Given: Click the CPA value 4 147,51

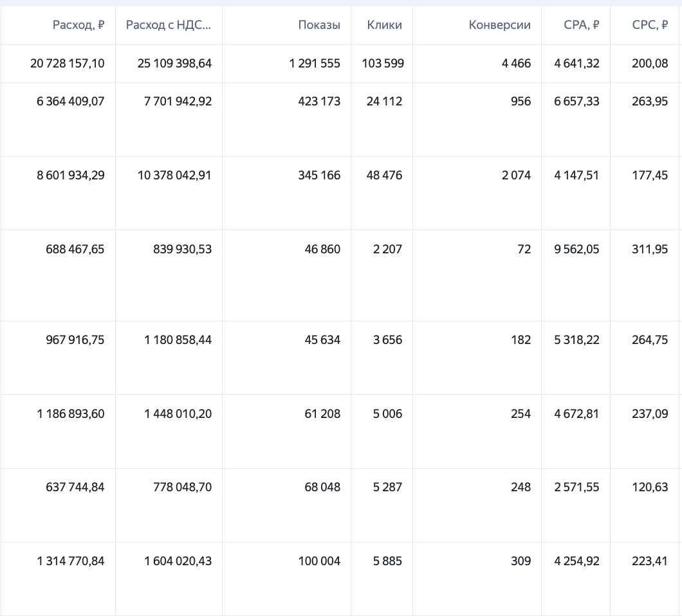Looking at the screenshot, I should click(x=576, y=175).
